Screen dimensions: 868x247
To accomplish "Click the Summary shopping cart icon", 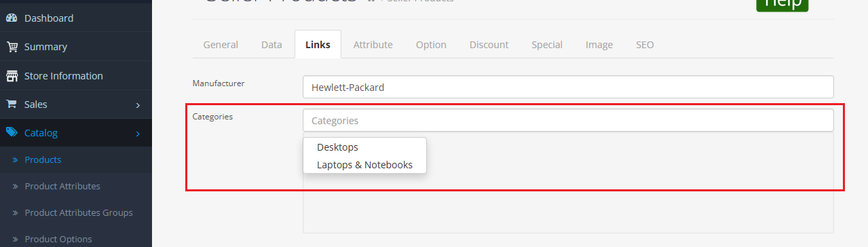I will click(x=12, y=47).
